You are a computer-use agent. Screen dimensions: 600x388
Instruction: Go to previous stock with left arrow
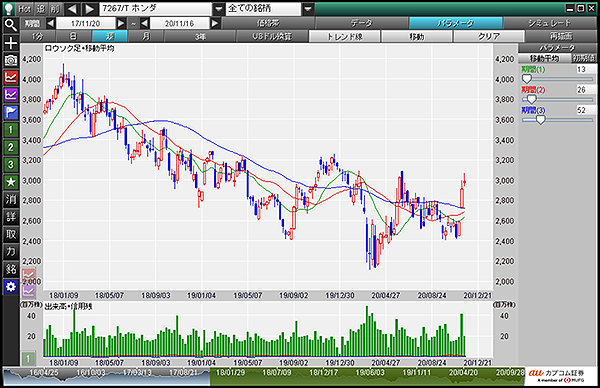[x=72, y=9]
